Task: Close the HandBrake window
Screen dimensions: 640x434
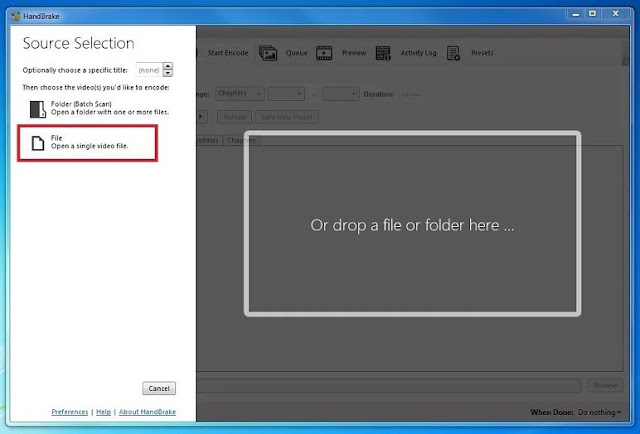Action: 616,14
